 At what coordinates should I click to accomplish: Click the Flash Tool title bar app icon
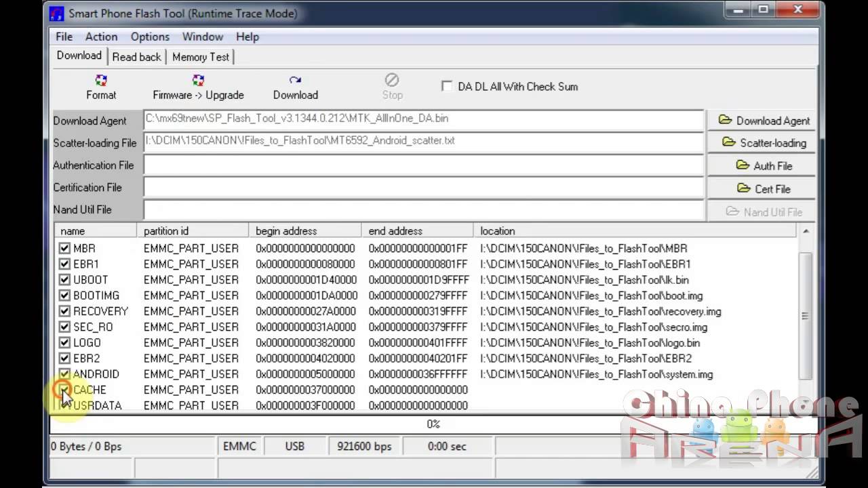[57, 14]
